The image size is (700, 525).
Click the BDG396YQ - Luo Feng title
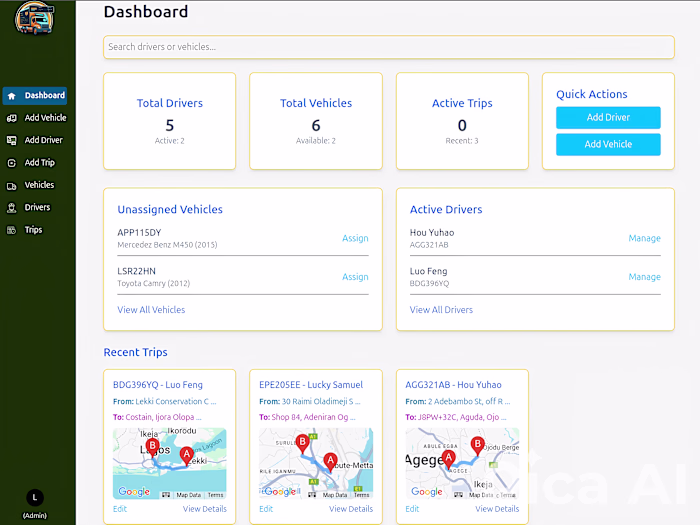[x=158, y=385]
